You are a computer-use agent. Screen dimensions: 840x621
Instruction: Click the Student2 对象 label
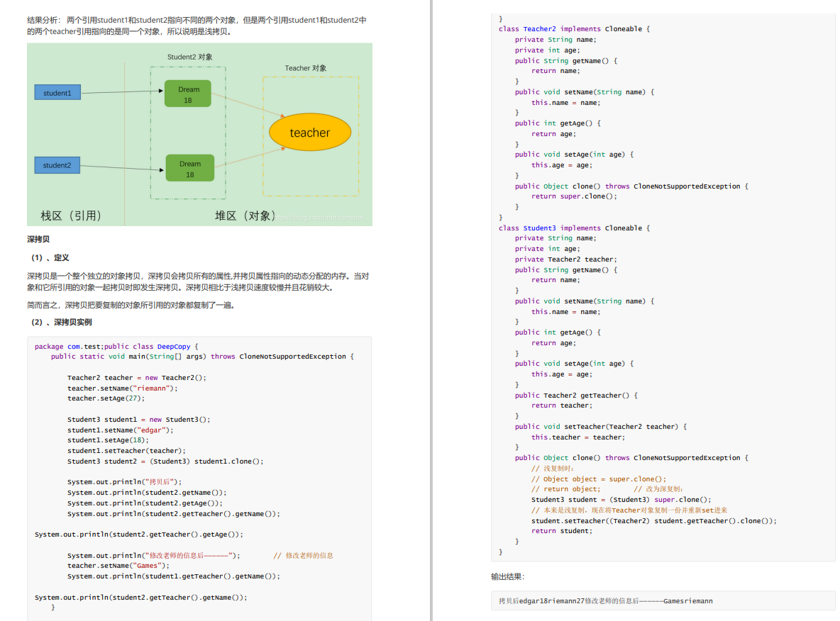click(189, 57)
